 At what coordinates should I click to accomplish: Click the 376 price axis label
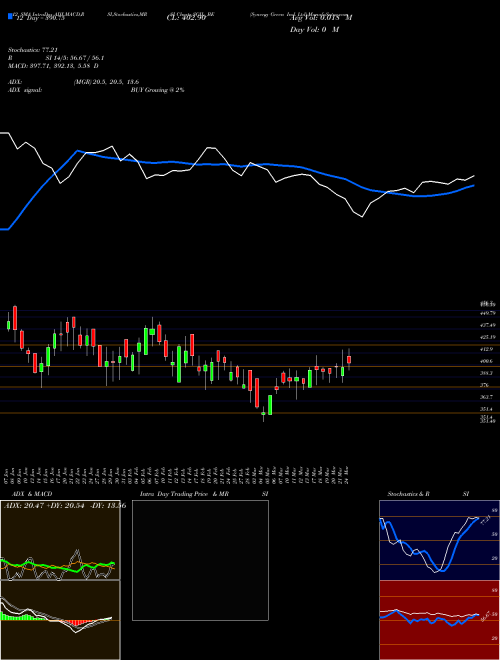[484, 385]
